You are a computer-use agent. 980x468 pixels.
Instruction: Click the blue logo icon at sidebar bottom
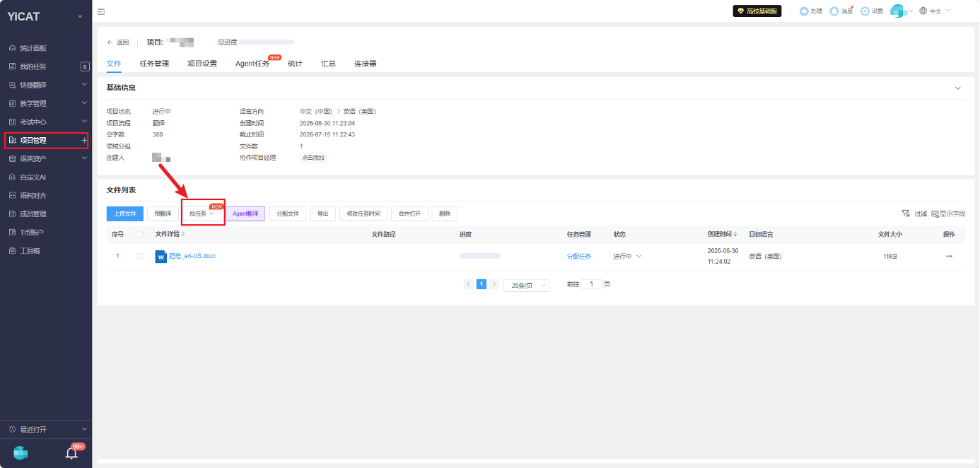(21, 453)
